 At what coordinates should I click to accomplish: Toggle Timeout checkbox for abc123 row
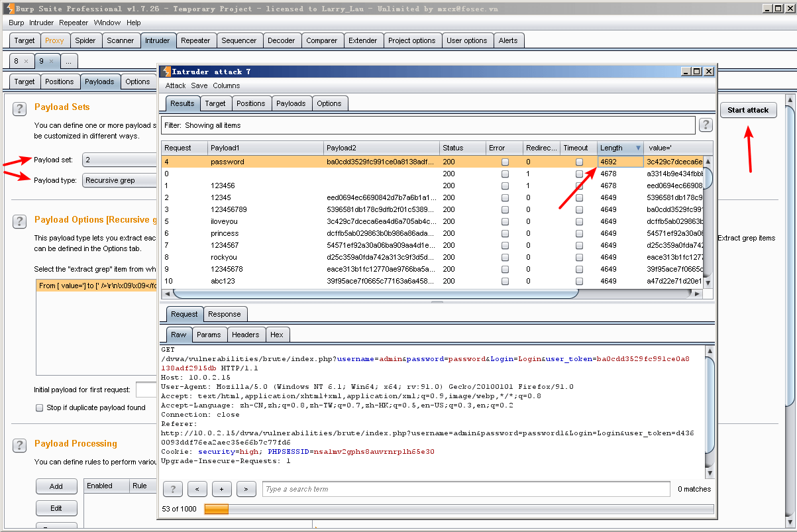click(x=580, y=281)
